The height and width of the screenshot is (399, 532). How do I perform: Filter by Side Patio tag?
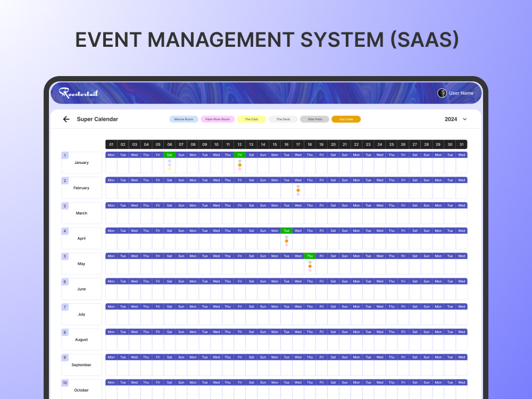point(314,119)
